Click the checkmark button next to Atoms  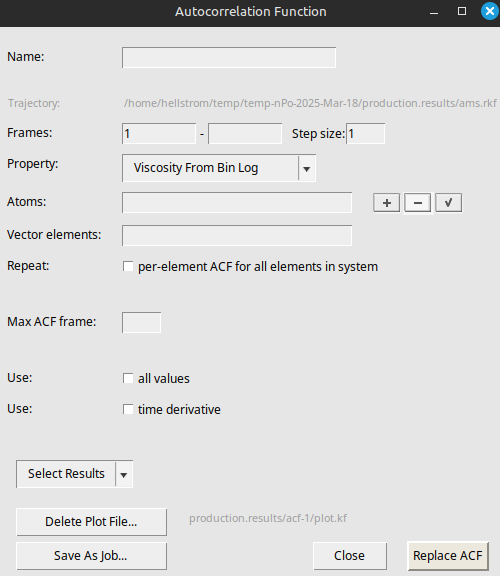point(449,203)
